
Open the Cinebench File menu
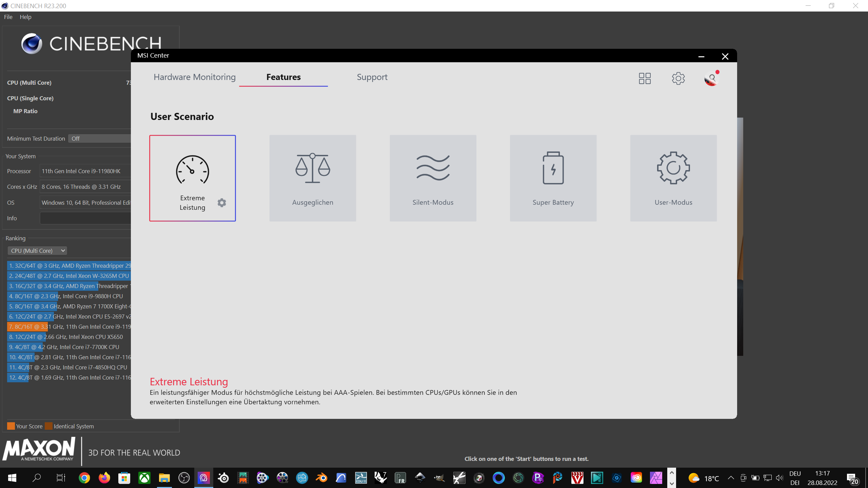coord(8,17)
